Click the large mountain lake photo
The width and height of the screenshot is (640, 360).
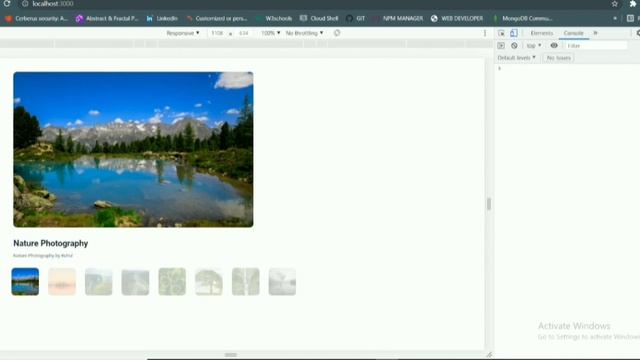(x=133, y=149)
